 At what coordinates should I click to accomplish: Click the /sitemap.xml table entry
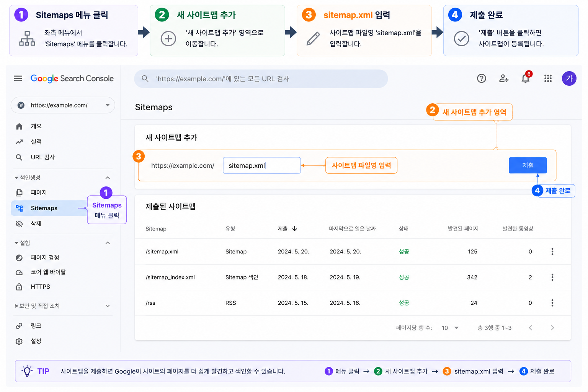click(162, 252)
